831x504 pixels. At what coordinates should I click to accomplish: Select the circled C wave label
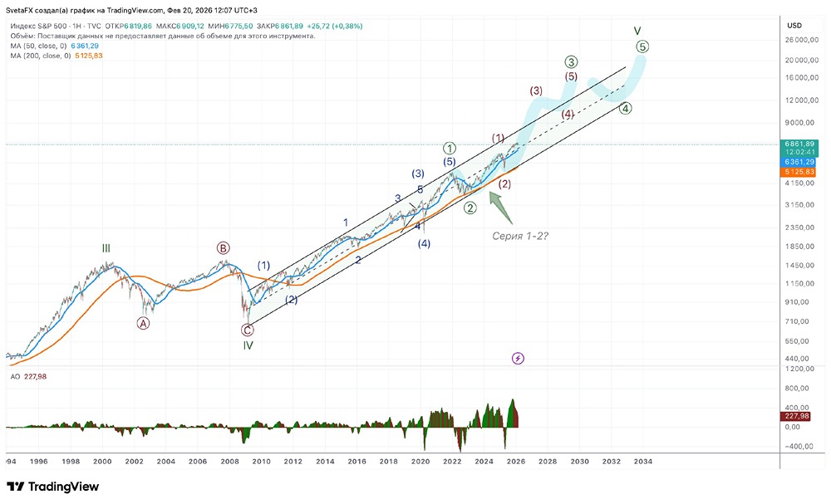[248, 330]
